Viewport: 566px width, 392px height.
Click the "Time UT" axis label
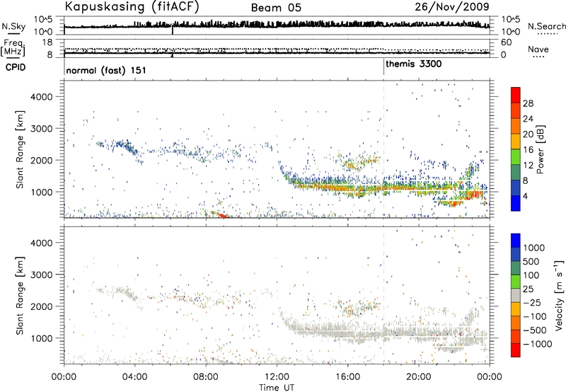(277, 388)
